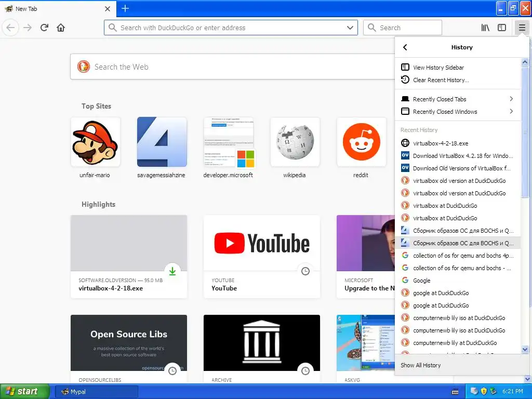The image size is (532, 399).
Task: Click the DuckDuckGo logo in web search
Action: tap(84, 67)
